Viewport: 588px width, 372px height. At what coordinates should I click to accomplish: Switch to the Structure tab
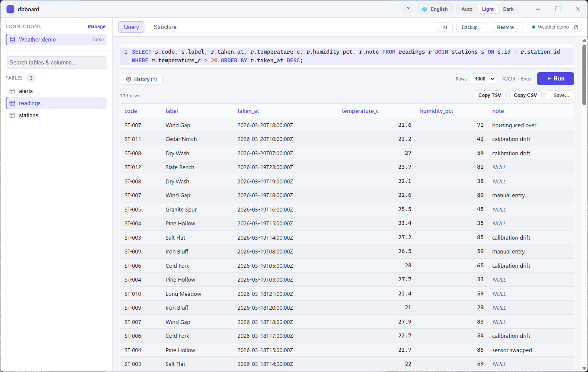(x=165, y=27)
